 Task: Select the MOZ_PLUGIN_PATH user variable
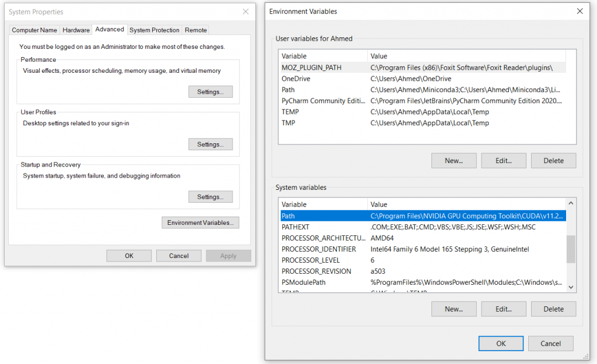311,68
